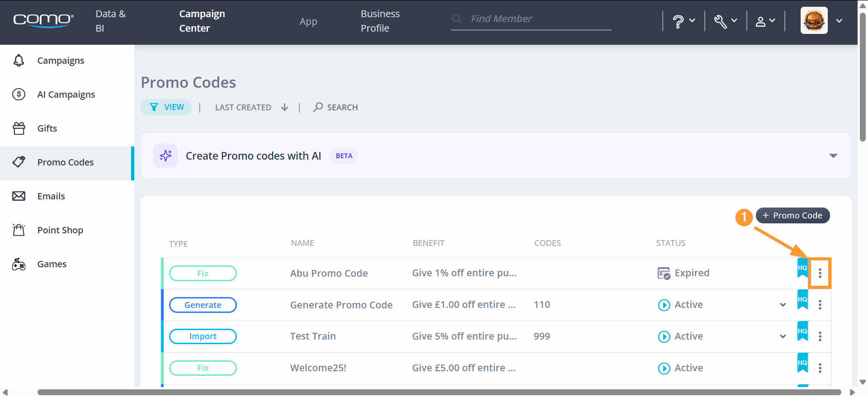Click the Generate type tag
Screen dimensions: 868x397
(x=203, y=305)
